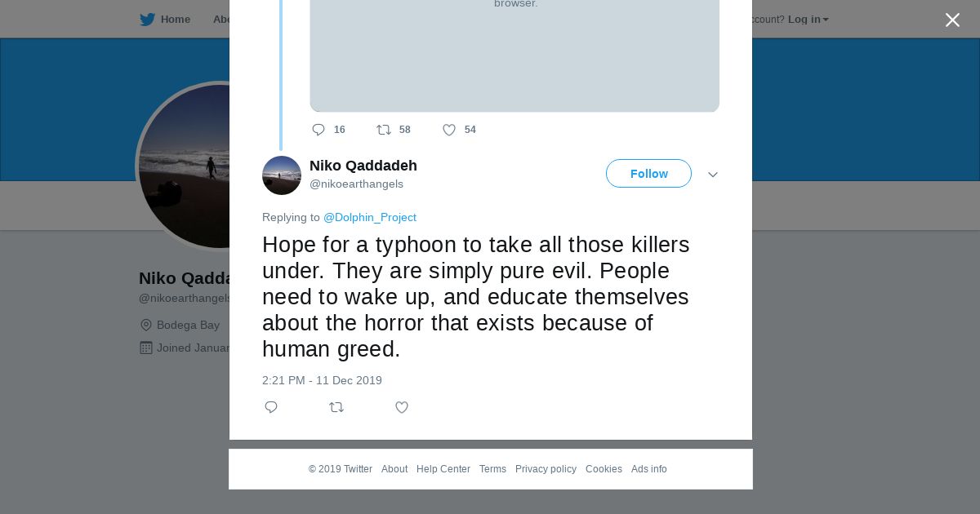Retweet the parent tweet with 58 retweets
This screenshot has height=514, width=980.
[384, 130]
